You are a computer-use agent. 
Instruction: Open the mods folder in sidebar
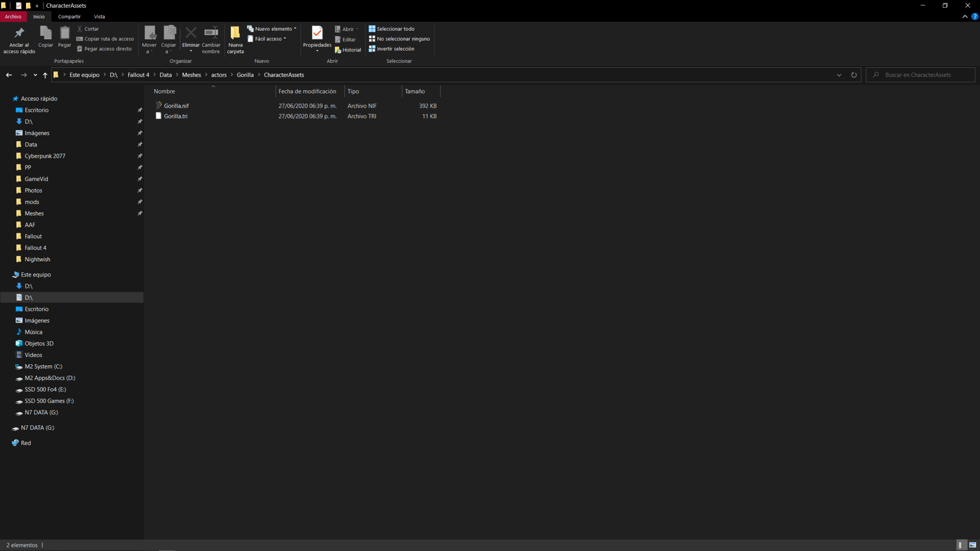(x=32, y=202)
